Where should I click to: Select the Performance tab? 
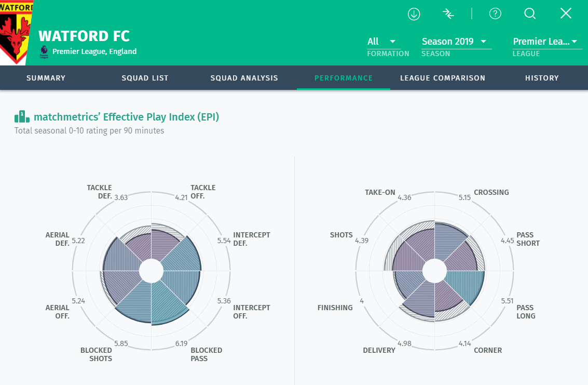[x=344, y=78]
